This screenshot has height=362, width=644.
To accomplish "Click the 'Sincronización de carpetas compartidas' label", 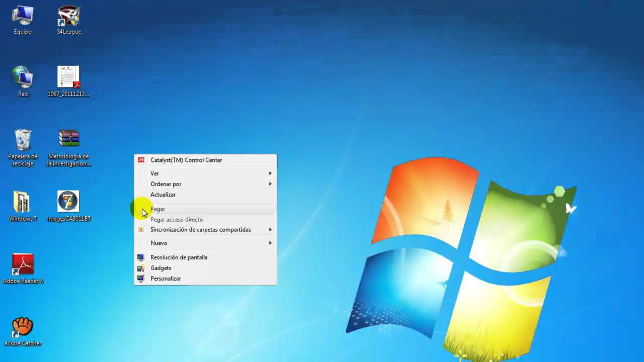I will (x=201, y=230).
